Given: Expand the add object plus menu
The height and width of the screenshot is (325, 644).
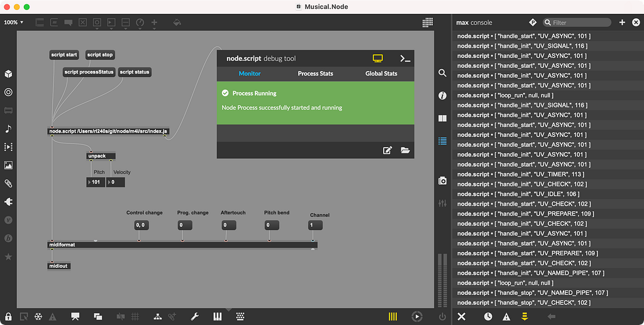Looking at the screenshot, I should [155, 22].
